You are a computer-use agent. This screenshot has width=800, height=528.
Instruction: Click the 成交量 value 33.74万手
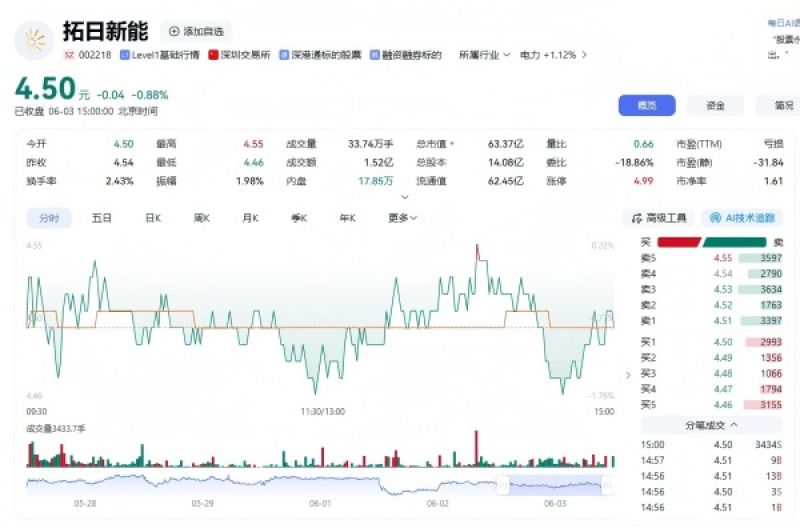371,144
